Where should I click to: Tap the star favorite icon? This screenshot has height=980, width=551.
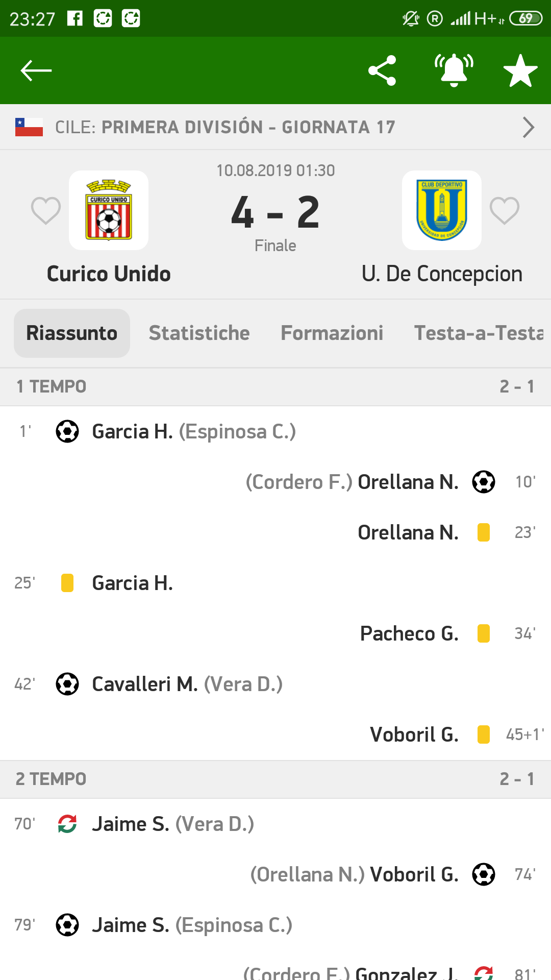pyautogui.click(x=520, y=70)
